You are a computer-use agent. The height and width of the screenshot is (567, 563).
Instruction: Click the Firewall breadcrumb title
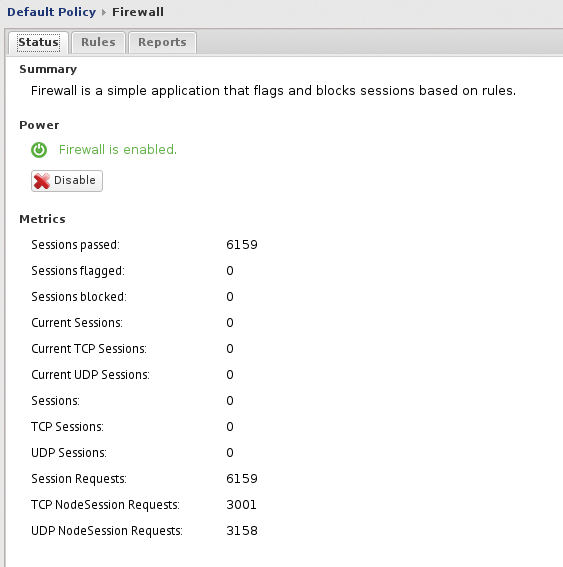point(138,12)
